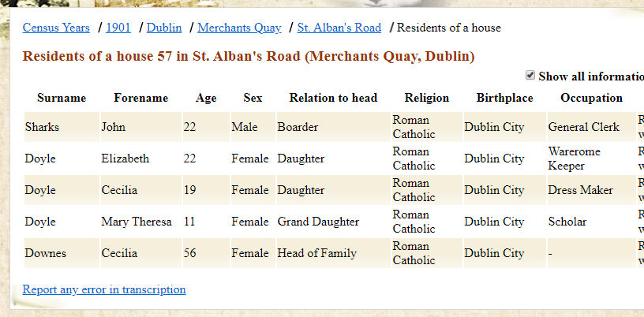Image resolution: width=644 pixels, height=317 pixels.
Task: Click Report any error in transcription
Action: (104, 289)
